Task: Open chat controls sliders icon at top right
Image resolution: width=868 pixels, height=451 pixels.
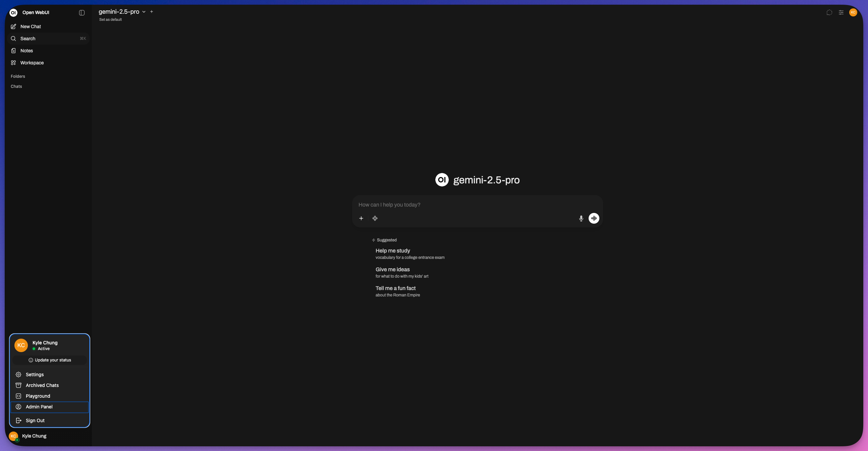Action: pos(841,12)
